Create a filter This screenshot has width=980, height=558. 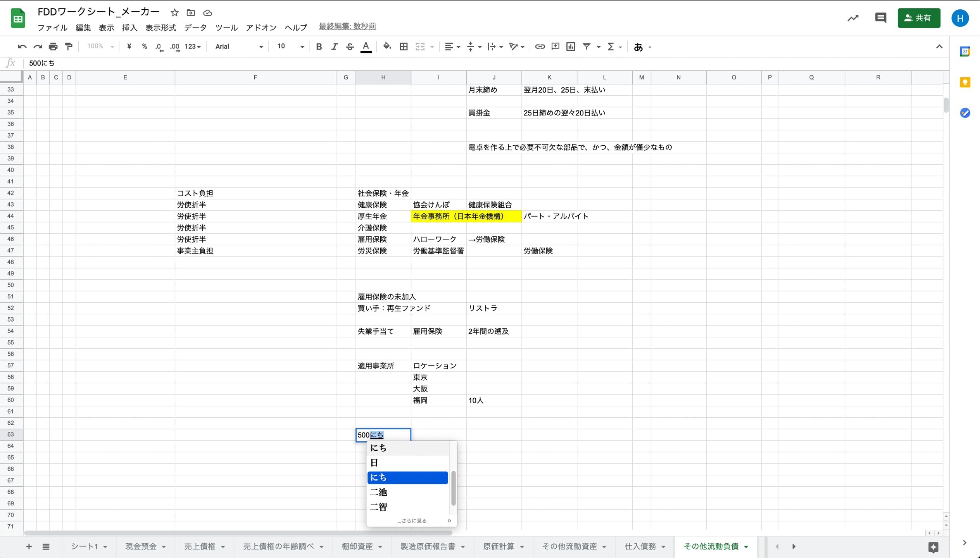tap(586, 46)
